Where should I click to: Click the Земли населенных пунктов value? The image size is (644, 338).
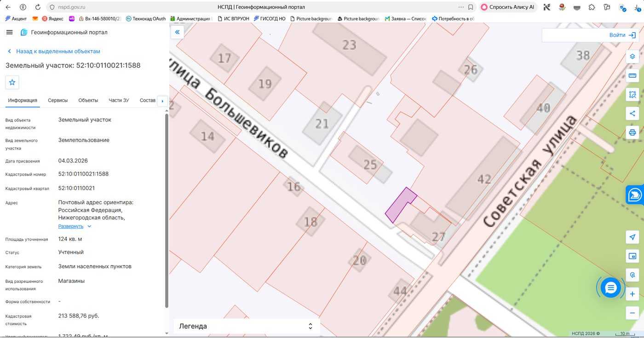95,266
